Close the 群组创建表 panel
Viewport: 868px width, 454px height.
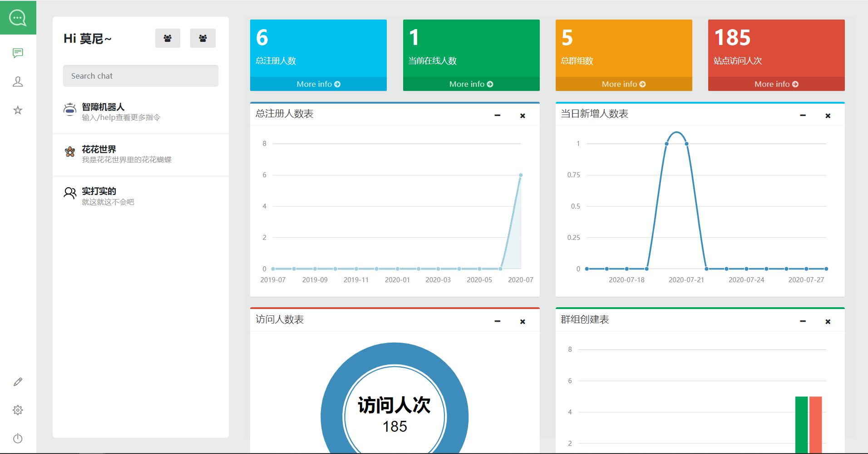pos(828,322)
